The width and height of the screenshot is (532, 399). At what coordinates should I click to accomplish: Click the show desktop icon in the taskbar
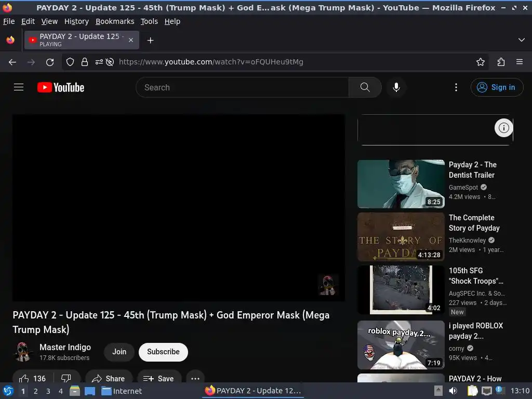tap(90, 391)
